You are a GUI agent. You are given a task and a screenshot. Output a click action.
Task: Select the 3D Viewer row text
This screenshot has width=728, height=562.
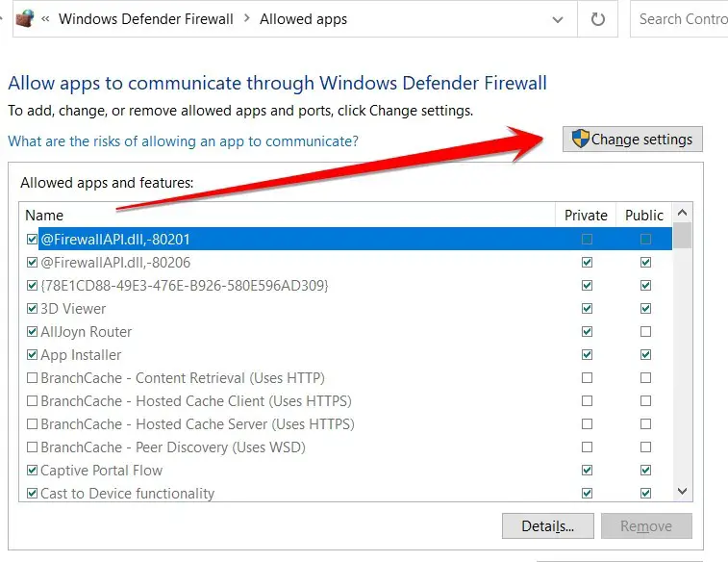[x=73, y=308]
